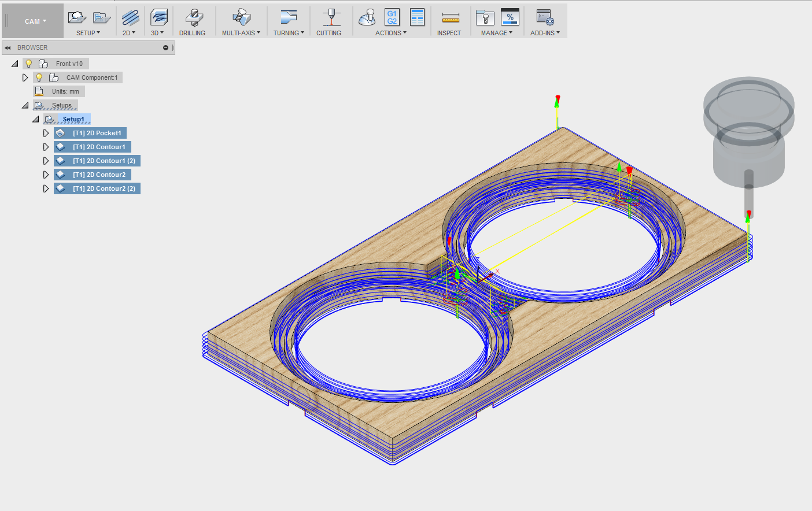Click the red Z-axis arrow on the model
Screen dimensions: 812x511
tap(556, 99)
